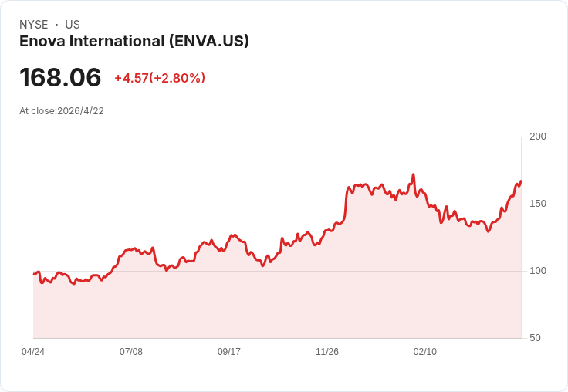This screenshot has height=392, width=568.
Task: Click the 150 price axis label
Action: tap(538, 204)
